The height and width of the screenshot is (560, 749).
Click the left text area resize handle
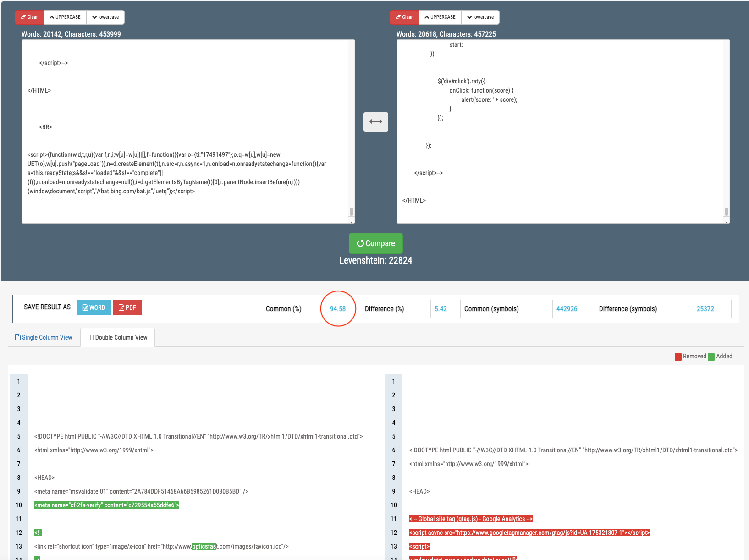[x=352, y=220]
